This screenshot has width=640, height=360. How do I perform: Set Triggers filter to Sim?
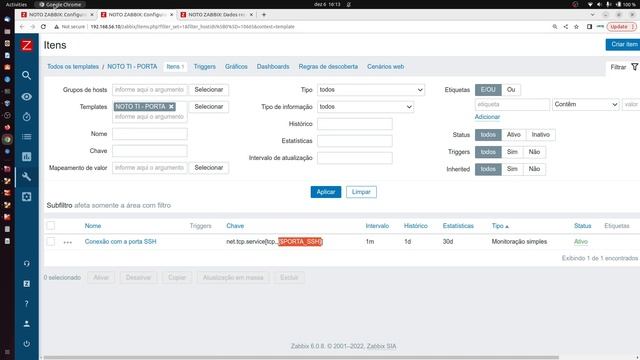512,152
